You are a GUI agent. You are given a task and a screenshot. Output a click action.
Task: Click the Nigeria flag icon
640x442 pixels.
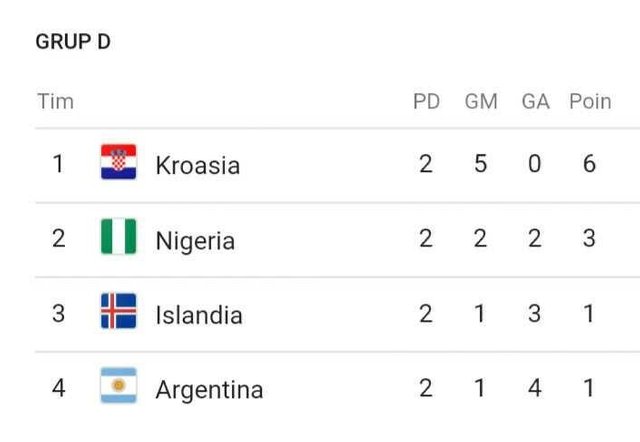[119, 238]
